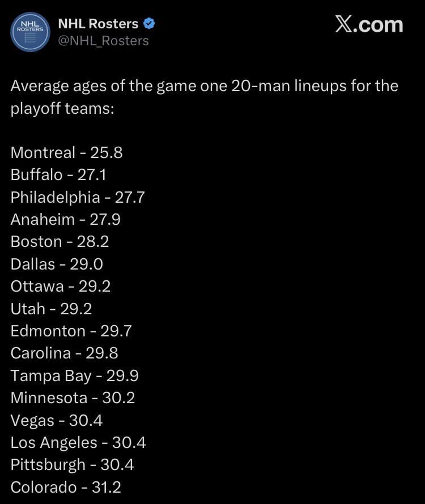Click the Edmonton - 29.7 line
425x504 pixels.
(71, 331)
